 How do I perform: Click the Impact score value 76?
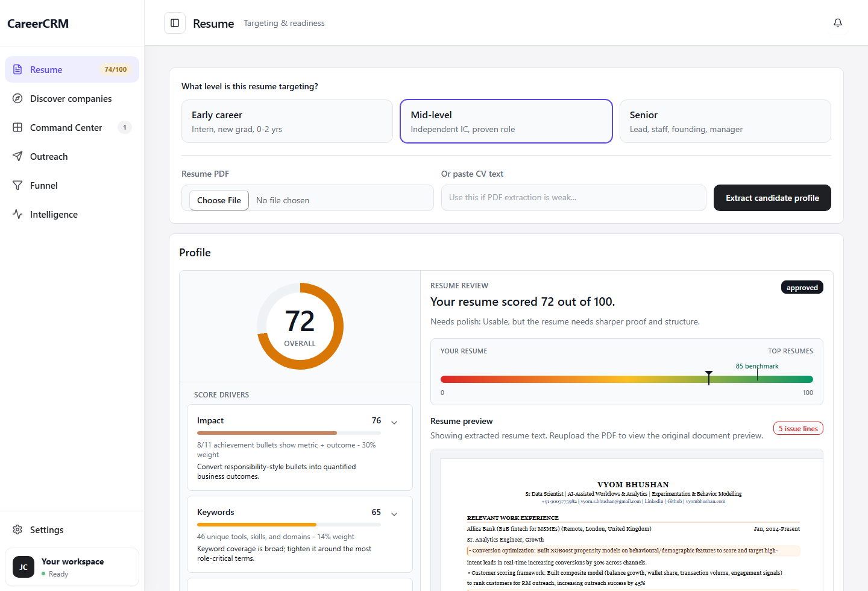pyautogui.click(x=376, y=420)
